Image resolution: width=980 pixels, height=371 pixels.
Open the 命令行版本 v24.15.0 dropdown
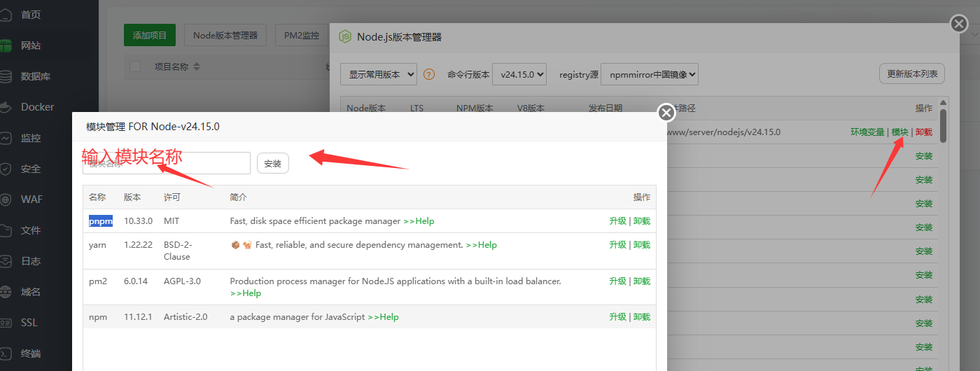tap(519, 74)
